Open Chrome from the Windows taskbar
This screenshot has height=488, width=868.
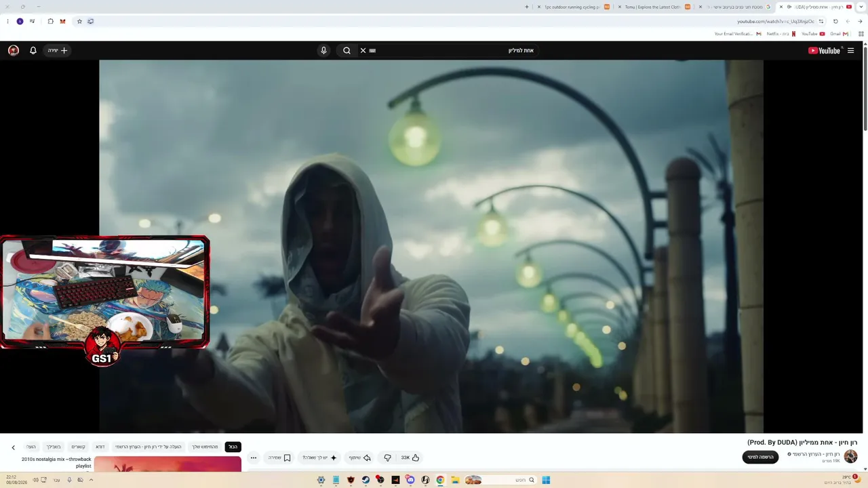pos(440,480)
